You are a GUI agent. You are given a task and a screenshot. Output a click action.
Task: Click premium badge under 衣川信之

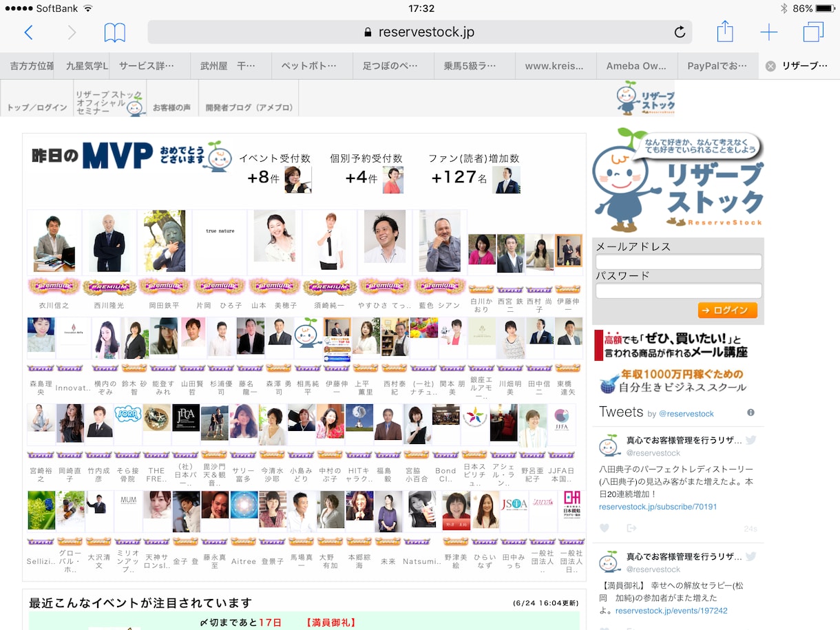pos(54,286)
